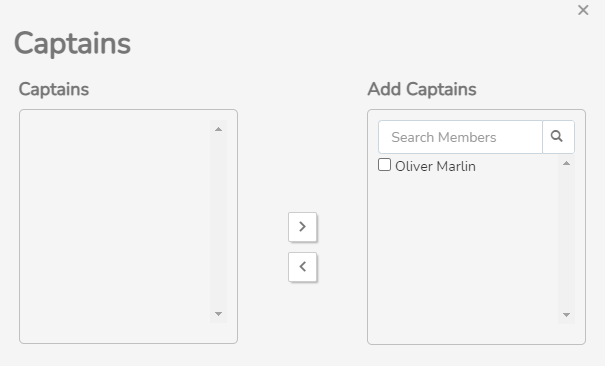
Task: Click the Add Captains section heading
Action: 422,89
